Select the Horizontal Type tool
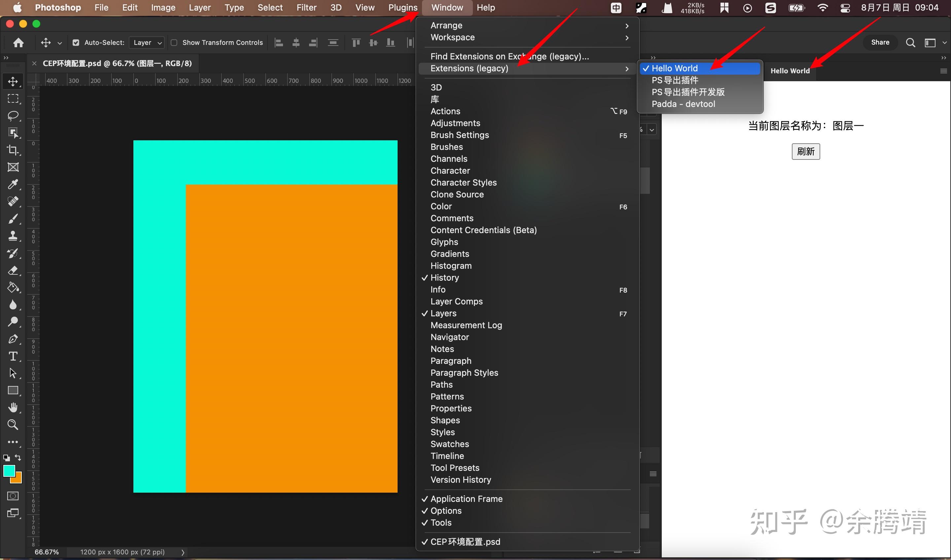 pos(13,356)
